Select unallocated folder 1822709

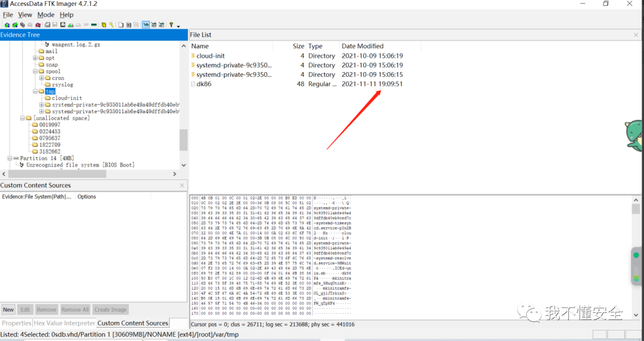coord(49,145)
